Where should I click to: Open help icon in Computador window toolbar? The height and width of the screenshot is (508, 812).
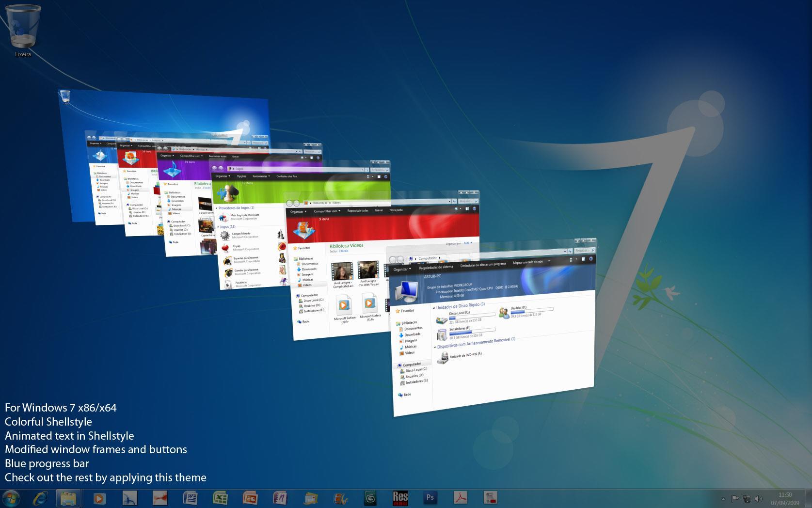click(591, 259)
